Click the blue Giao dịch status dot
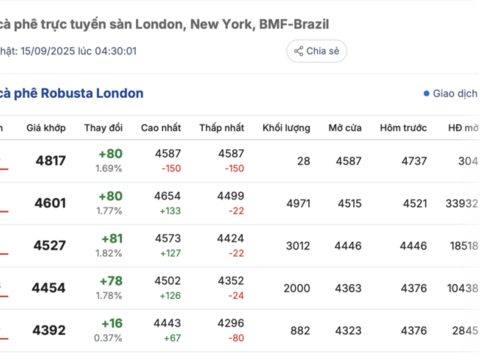Image resolution: width=480 pixels, height=360 pixels. pos(426,94)
